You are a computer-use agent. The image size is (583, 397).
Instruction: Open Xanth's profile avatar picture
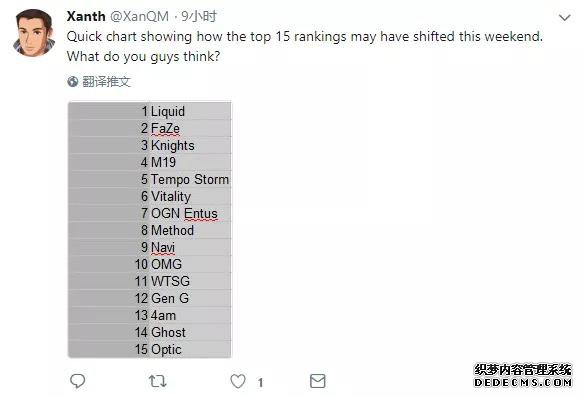[x=34, y=33]
